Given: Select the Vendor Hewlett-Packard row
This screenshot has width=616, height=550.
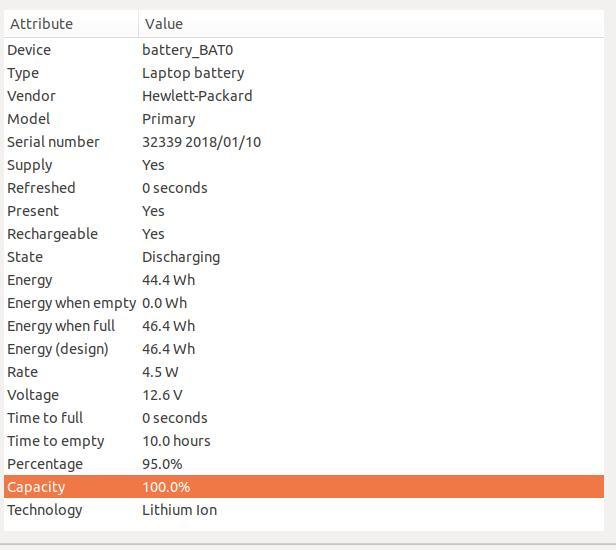Looking at the screenshot, I should click(304, 96).
